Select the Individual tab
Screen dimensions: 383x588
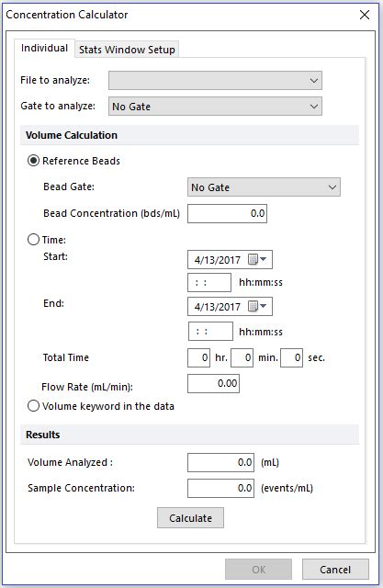tap(44, 48)
